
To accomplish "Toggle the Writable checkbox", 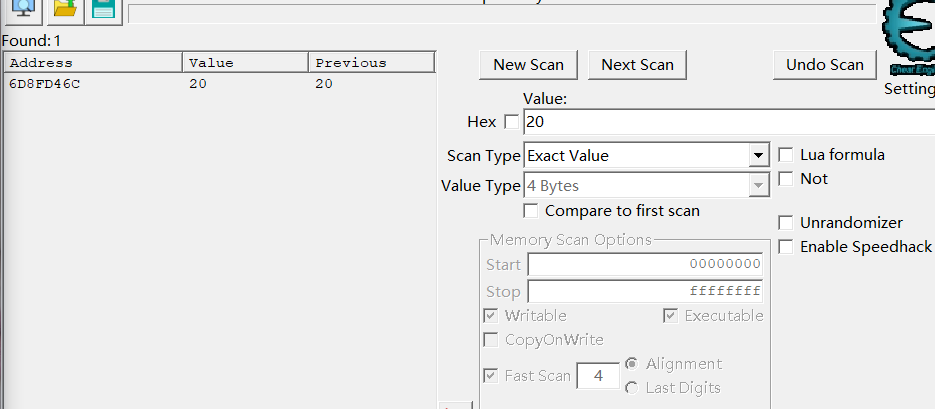I will 491,316.
